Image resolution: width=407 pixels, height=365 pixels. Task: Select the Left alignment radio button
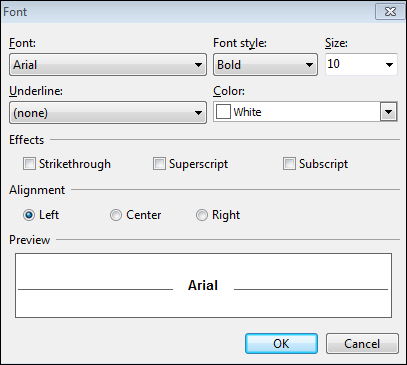pos(29,215)
